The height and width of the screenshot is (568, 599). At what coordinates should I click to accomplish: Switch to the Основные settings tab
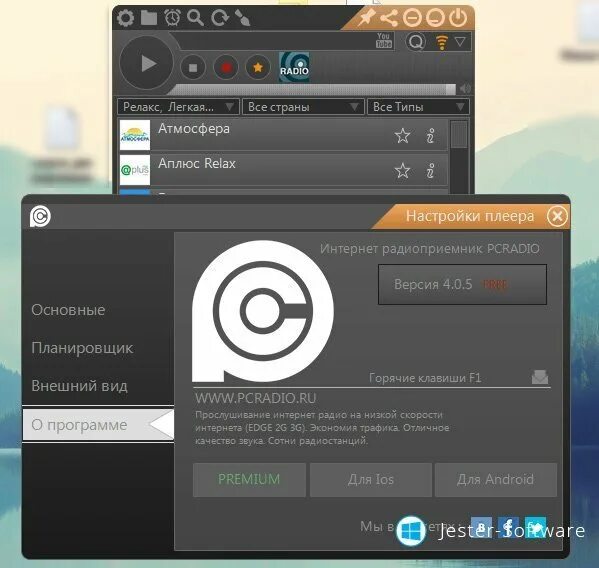point(68,310)
